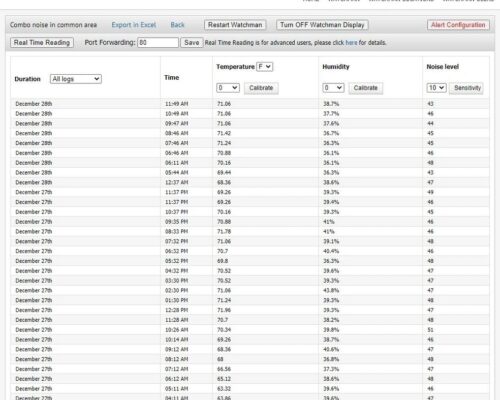The width and height of the screenshot is (500, 400).
Task: Open the Alert Configuration button
Action: [458, 25]
